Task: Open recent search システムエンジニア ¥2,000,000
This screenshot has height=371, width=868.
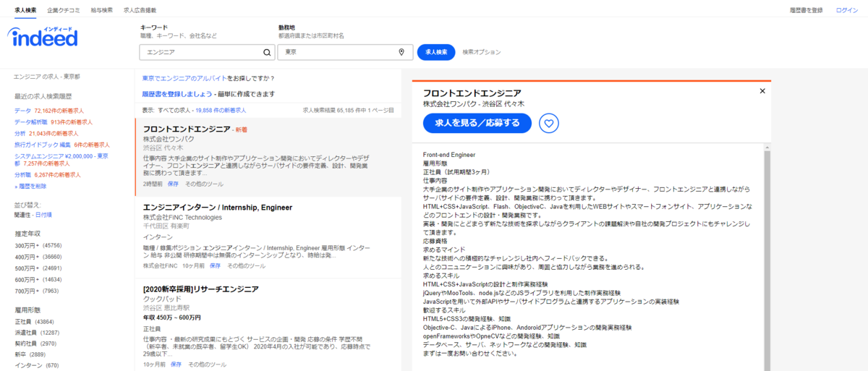Action: (61, 159)
